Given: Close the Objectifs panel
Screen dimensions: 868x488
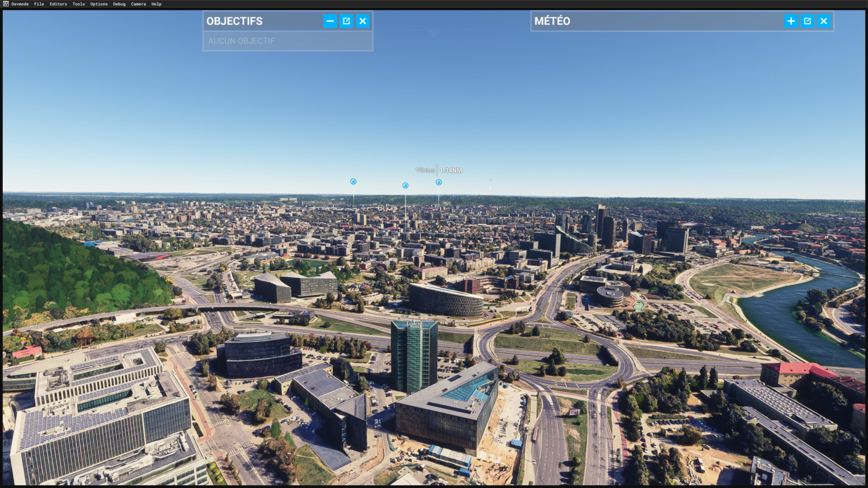Looking at the screenshot, I should pyautogui.click(x=363, y=21).
